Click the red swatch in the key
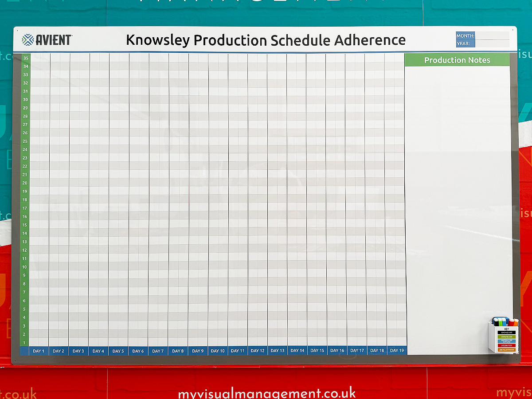The height and width of the screenshot is (399, 532). [507, 345]
